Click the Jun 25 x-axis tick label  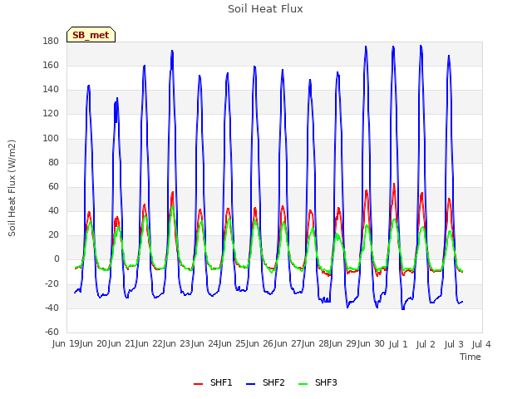(x=233, y=343)
